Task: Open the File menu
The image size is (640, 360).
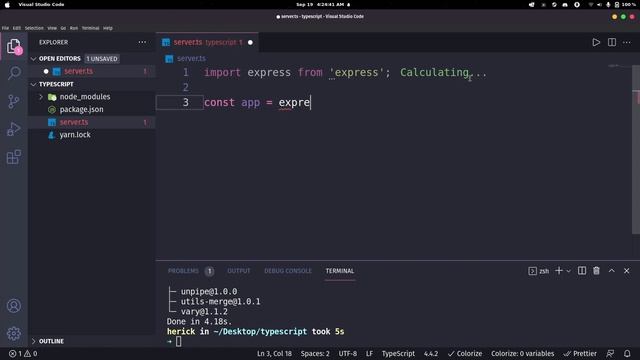Action: (x=5, y=28)
